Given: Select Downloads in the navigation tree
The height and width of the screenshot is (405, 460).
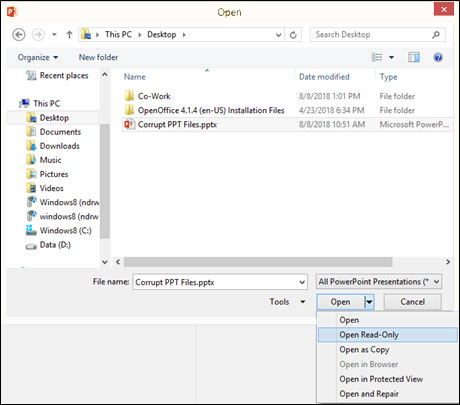Looking at the screenshot, I should click(59, 146).
